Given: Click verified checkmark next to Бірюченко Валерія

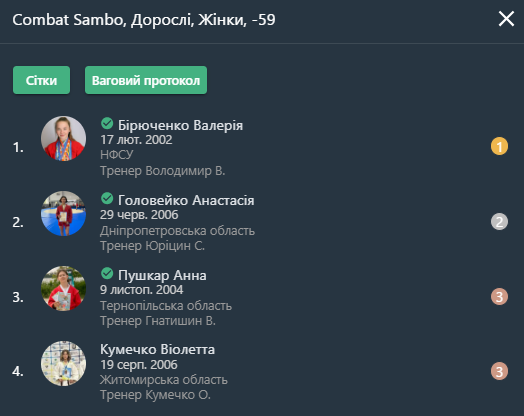Looking at the screenshot, I should [x=107, y=123].
